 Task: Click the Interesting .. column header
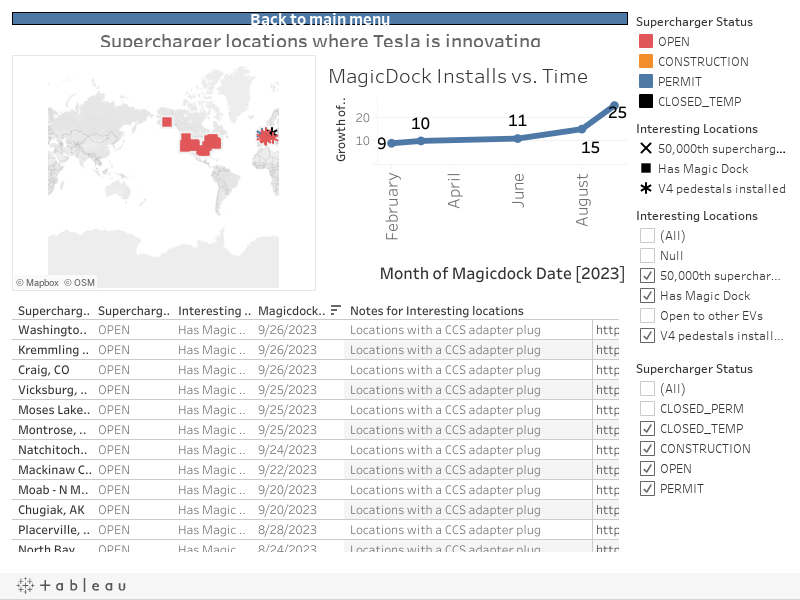214,311
